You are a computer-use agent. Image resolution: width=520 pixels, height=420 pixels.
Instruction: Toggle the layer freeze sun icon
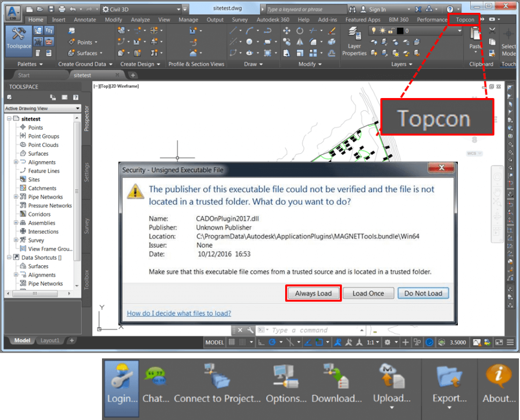(x=382, y=31)
